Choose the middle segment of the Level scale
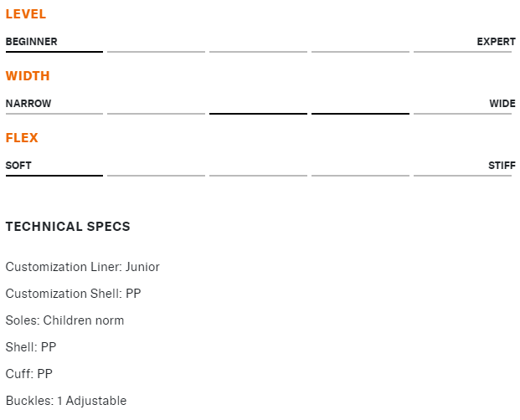 click(258, 51)
